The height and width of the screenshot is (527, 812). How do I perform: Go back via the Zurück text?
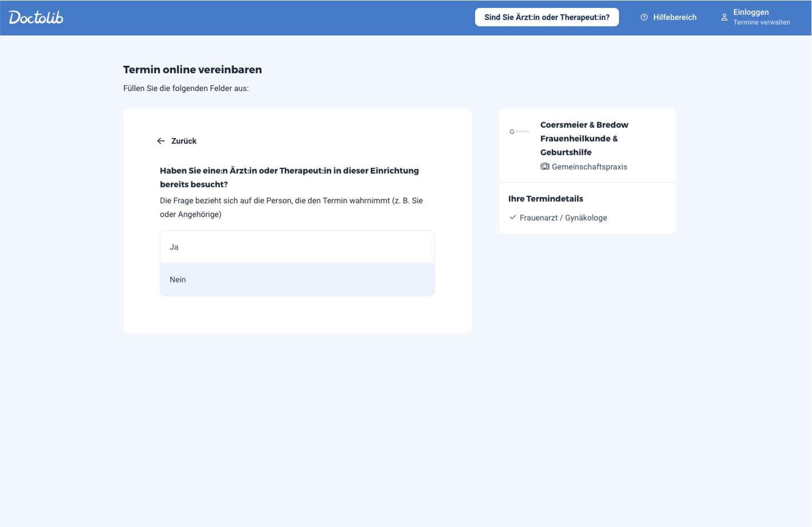pos(183,141)
